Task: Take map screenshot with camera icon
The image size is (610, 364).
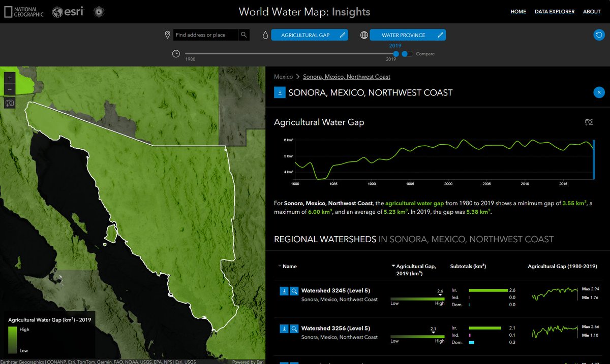Action: pyautogui.click(x=10, y=103)
